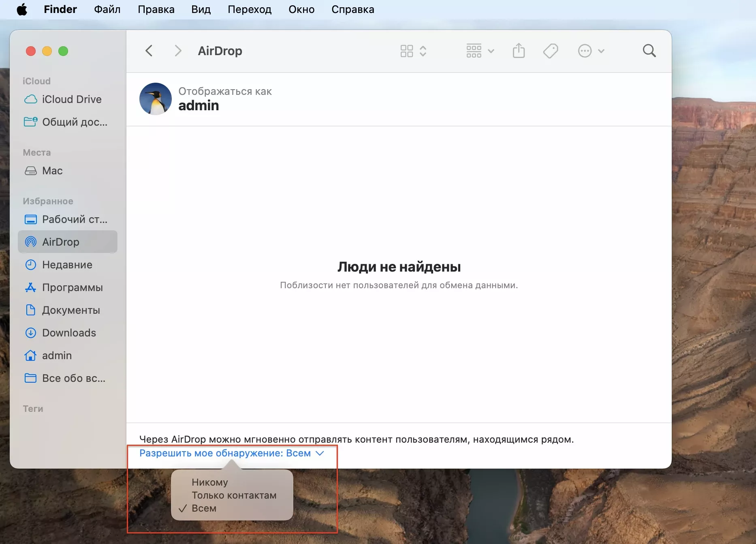
Task: Expand the actions menu chevron
Action: coord(601,51)
